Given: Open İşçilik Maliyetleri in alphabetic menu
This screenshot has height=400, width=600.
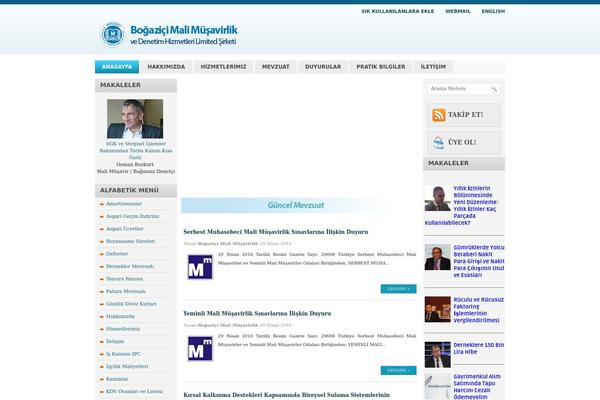Looking at the screenshot, I should 127,366.
